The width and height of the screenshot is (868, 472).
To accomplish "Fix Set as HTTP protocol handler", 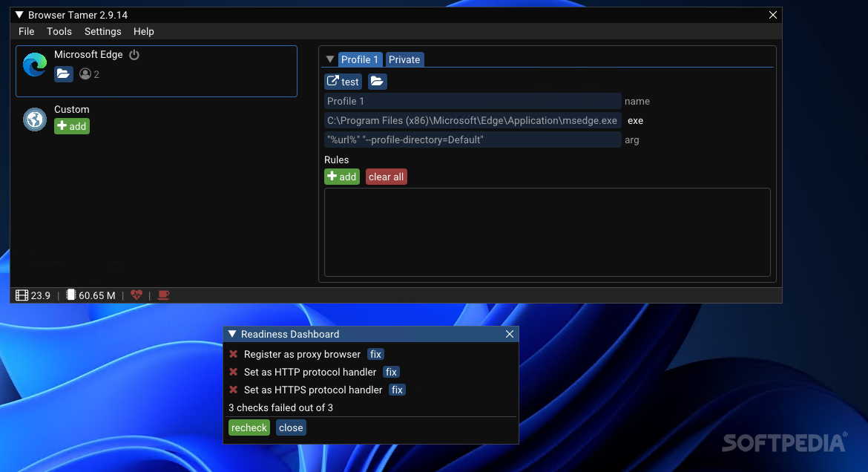I will click(x=392, y=373).
